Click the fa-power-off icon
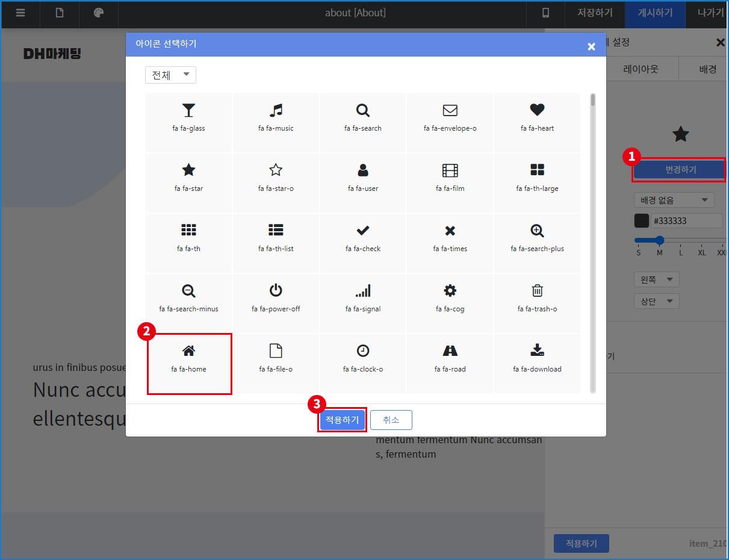This screenshot has width=729, height=560. 276,298
